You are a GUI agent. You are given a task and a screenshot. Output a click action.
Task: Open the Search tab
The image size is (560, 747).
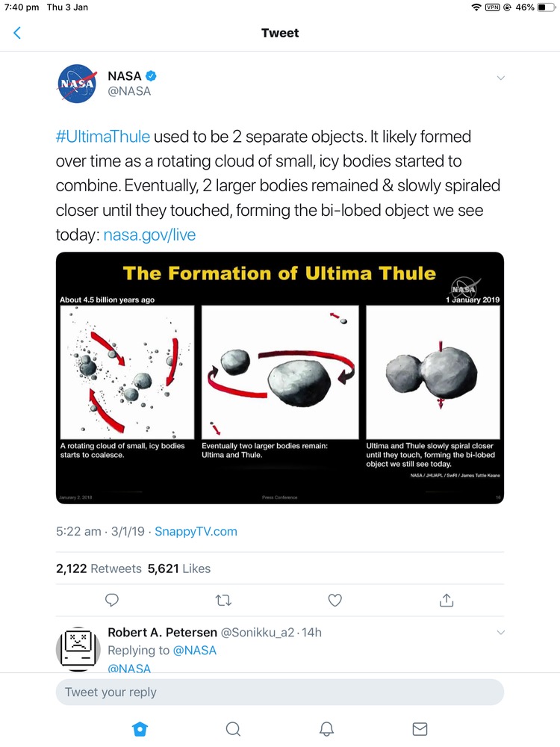233,728
